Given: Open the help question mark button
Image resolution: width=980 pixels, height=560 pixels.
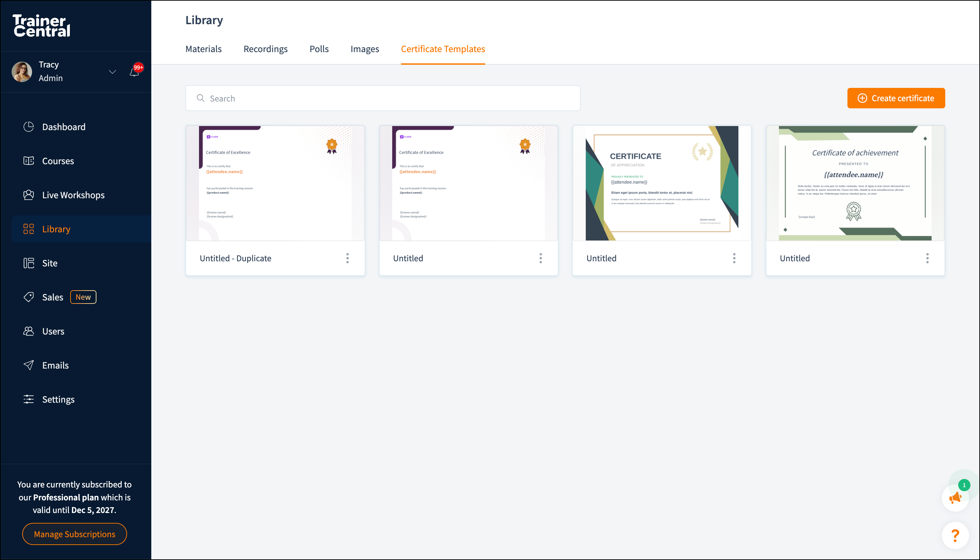Looking at the screenshot, I should 955,535.
